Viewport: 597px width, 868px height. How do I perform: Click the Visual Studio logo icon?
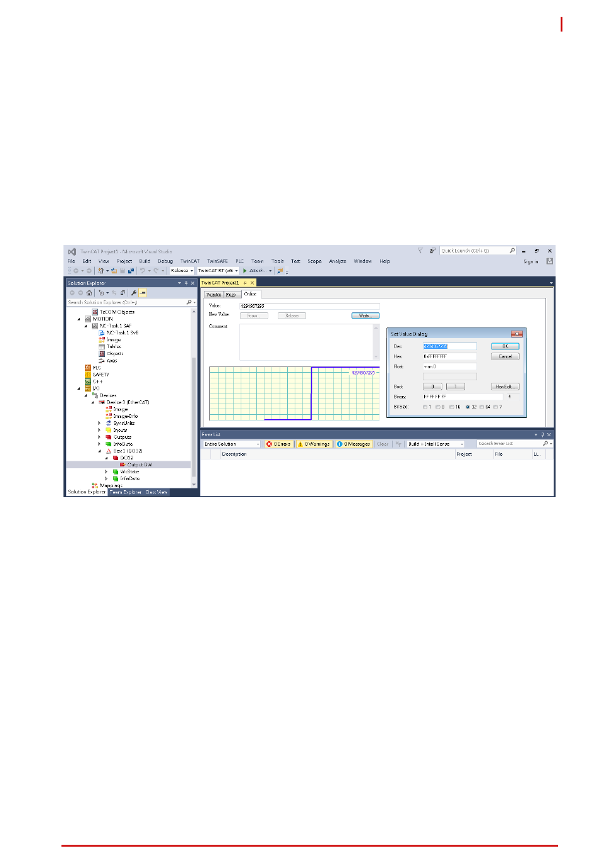(72, 251)
